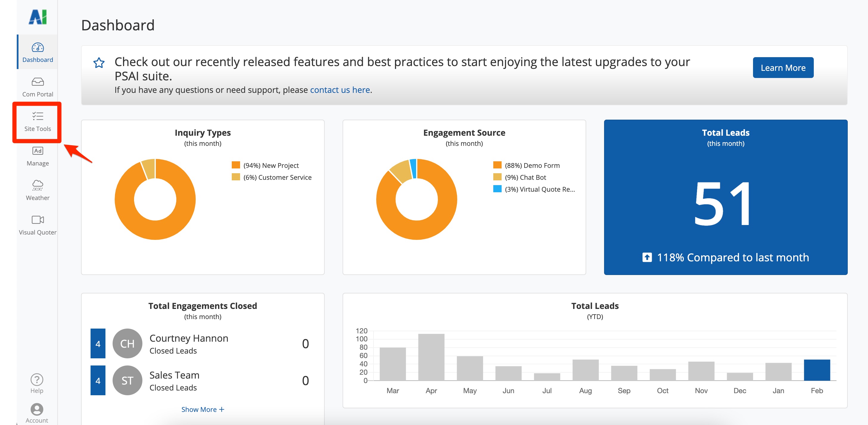Expand list with Show More +
The height and width of the screenshot is (425, 868).
click(203, 409)
